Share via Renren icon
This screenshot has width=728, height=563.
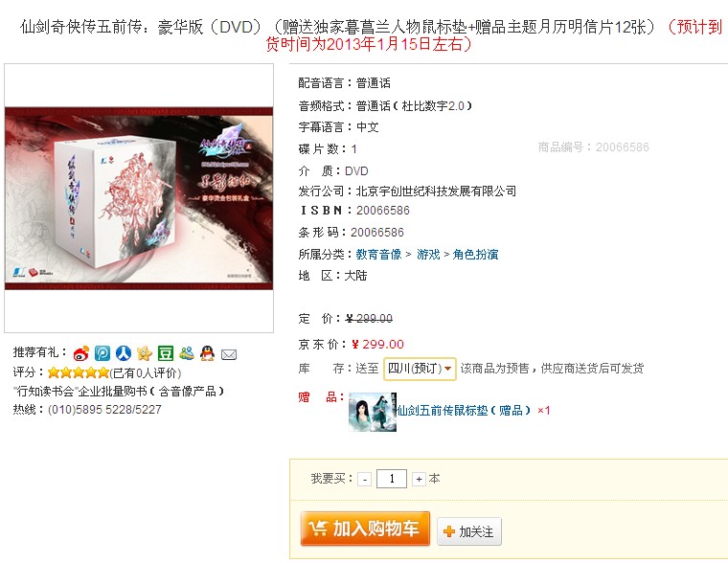coord(123,353)
